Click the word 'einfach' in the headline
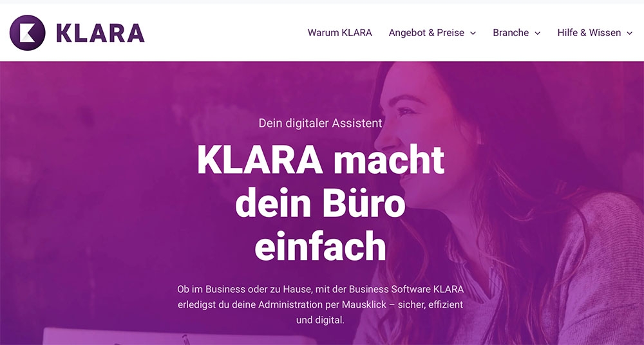Viewport: 644px width, 345px height. pyautogui.click(x=320, y=246)
